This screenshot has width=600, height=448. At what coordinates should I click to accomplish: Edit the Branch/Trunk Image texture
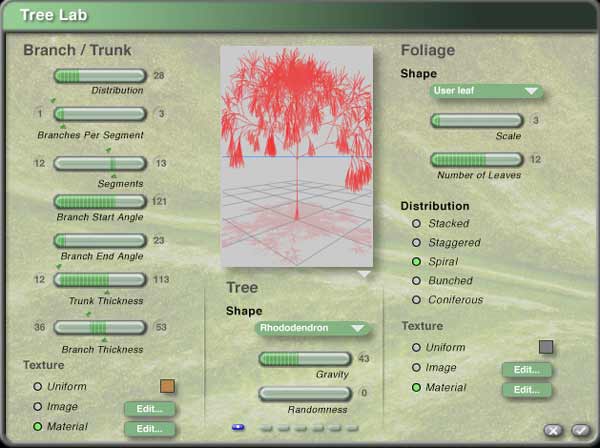coord(150,409)
